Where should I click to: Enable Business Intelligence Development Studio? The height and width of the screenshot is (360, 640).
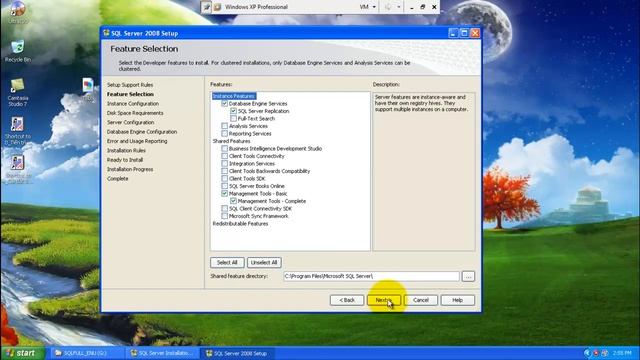pos(224,149)
